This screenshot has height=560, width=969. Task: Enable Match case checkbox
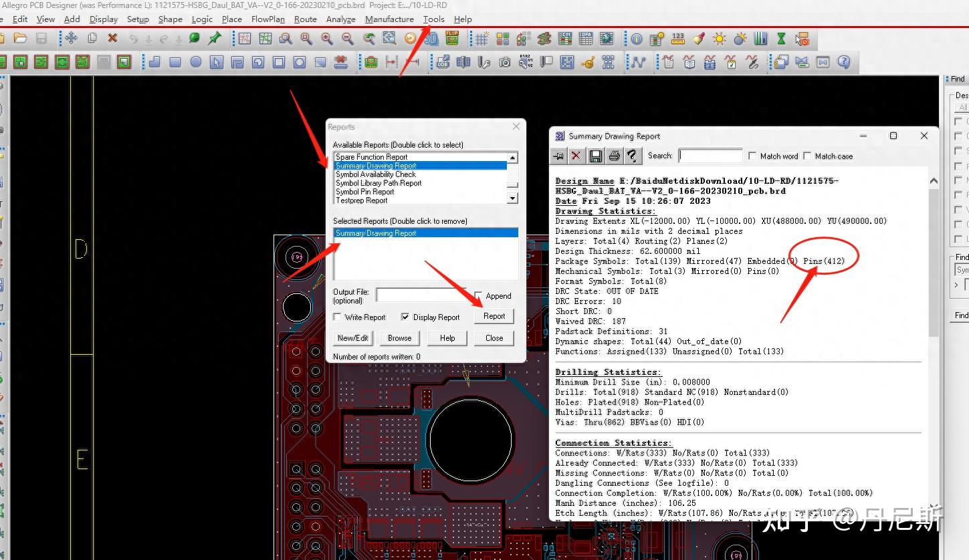coord(808,156)
